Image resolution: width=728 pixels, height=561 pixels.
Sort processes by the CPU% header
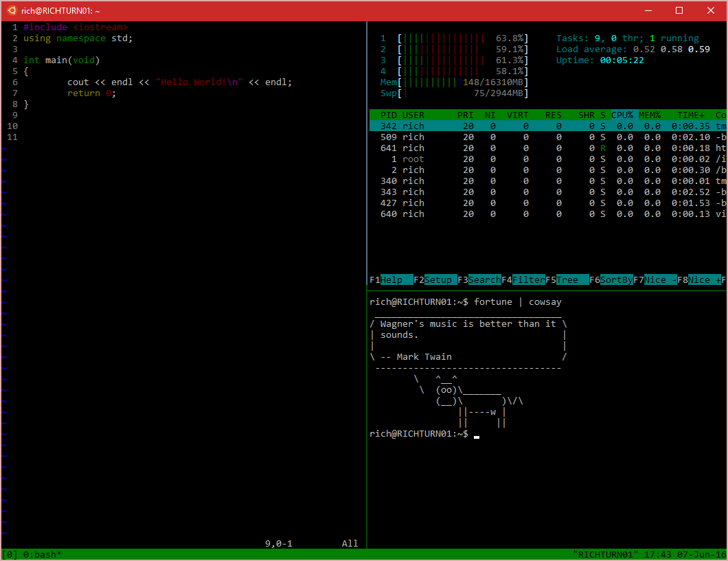coord(622,115)
